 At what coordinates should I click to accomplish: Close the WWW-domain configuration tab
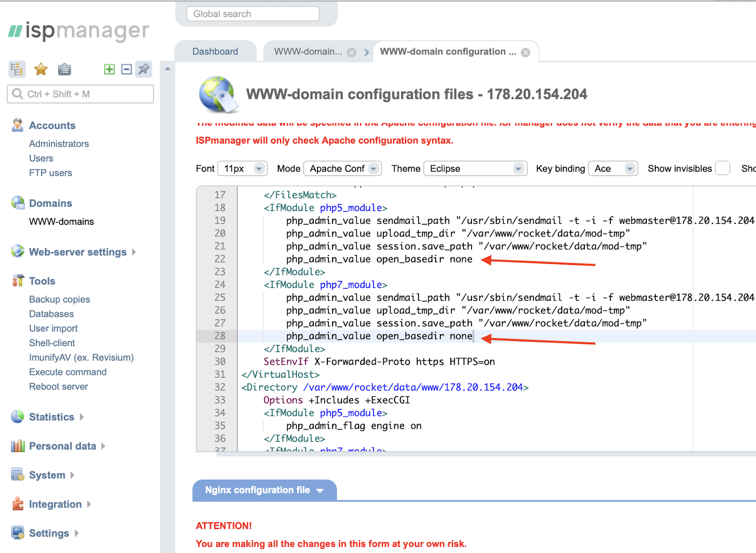click(525, 52)
